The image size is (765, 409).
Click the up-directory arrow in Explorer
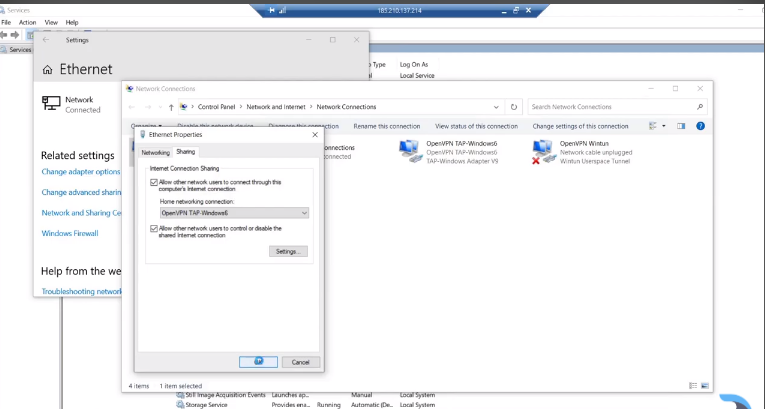pyautogui.click(x=171, y=107)
